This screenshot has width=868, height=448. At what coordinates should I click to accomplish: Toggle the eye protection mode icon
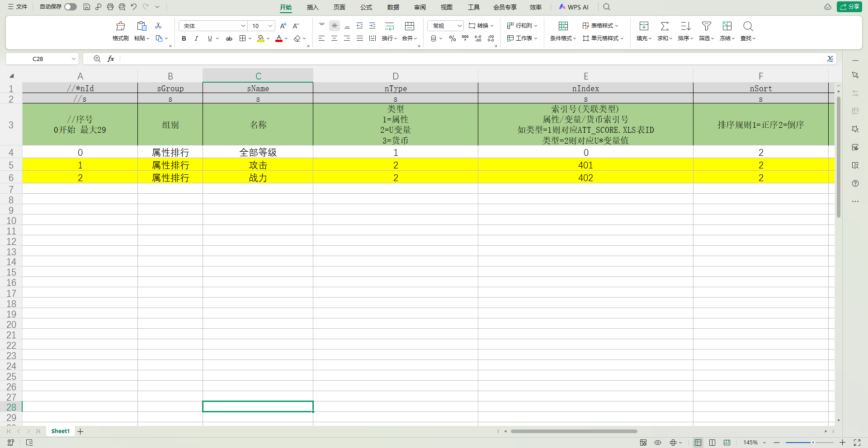[x=658, y=443]
